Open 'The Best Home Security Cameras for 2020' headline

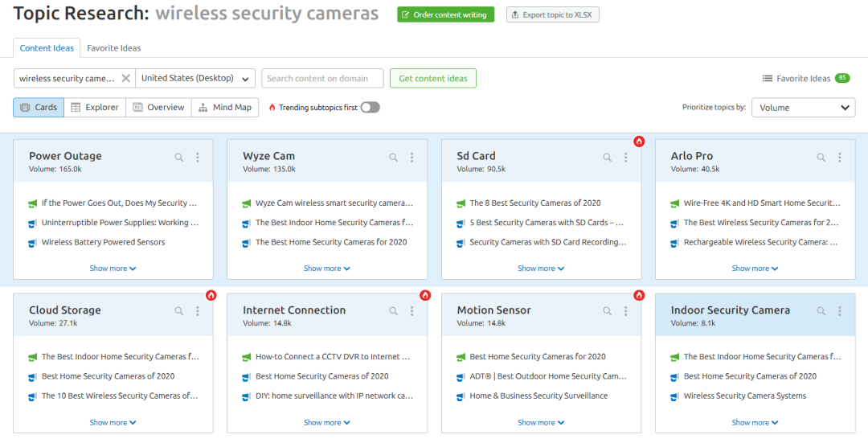[331, 243]
